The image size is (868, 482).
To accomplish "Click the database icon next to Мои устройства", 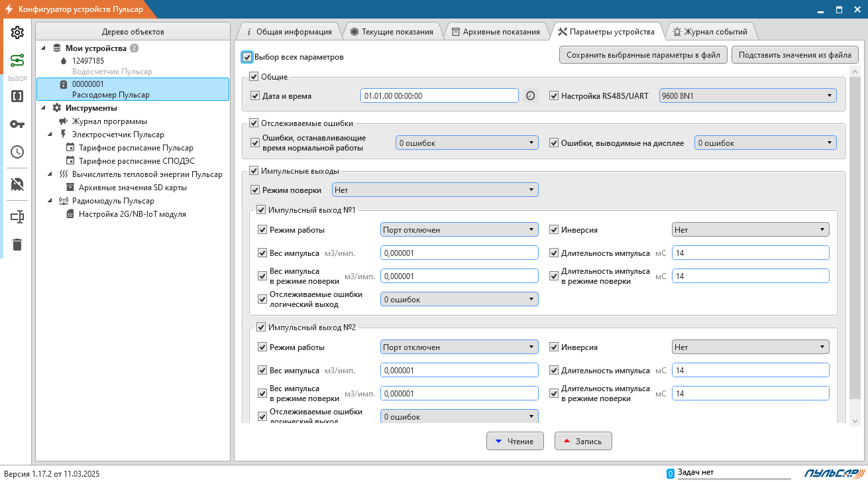I will coord(57,48).
